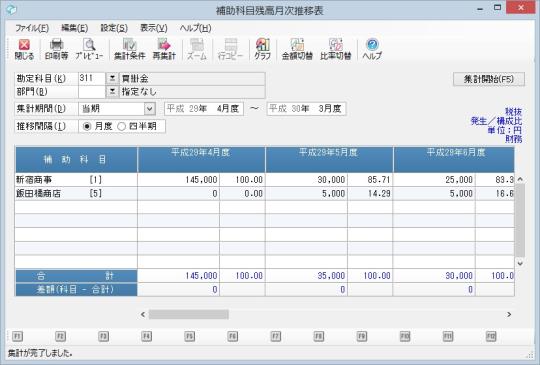This screenshot has width=540, height=365.
Task: Open the プレビュー preview icon
Action: tap(89, 49)
